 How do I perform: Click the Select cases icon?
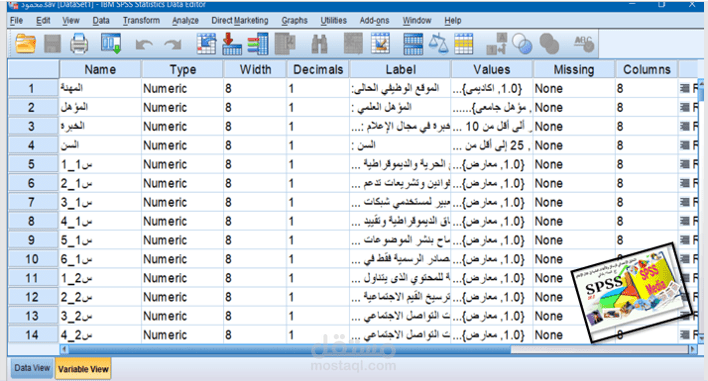464,44
